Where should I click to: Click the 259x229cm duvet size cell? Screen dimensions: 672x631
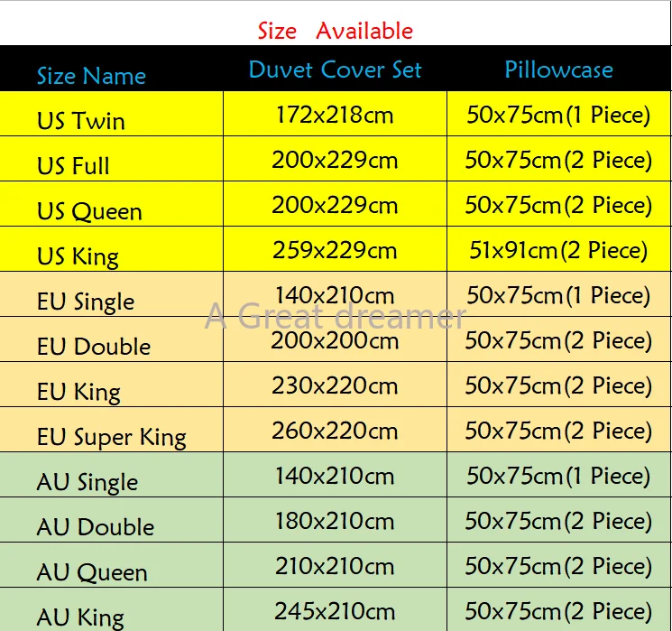coord(335,250)
